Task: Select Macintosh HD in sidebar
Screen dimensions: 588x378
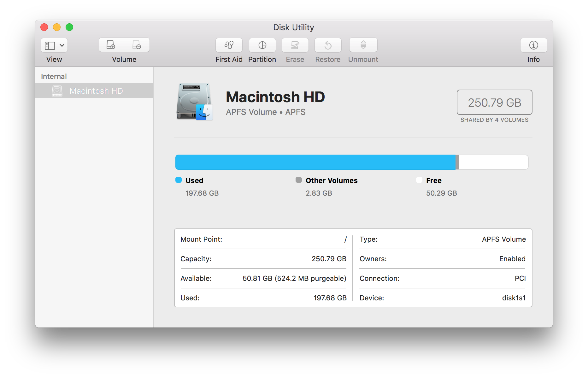Action: [96, 91]
